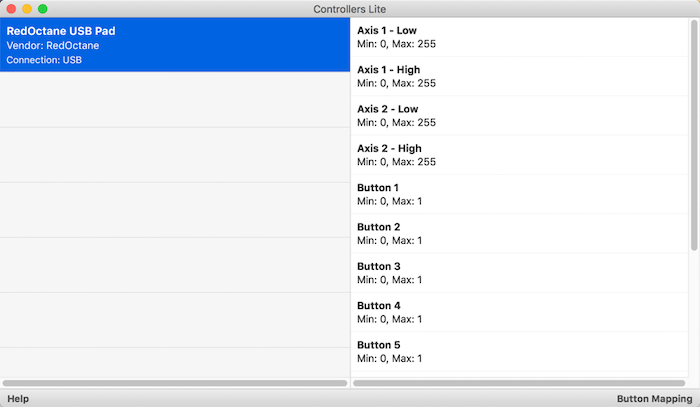The width and height of the screenshot is (700, 407).
Task: Minimize the window with yellow button
Action: (27, 9)
